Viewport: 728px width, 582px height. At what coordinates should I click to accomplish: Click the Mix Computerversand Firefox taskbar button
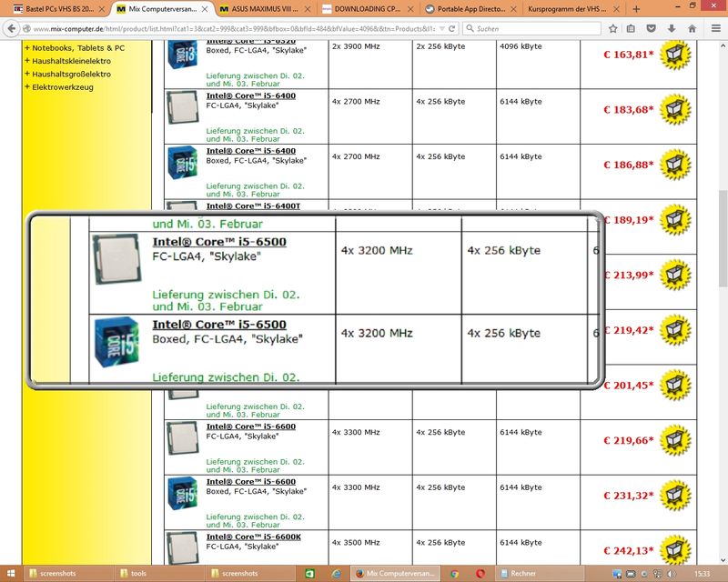pyautogui.click(x=395, y=574)
